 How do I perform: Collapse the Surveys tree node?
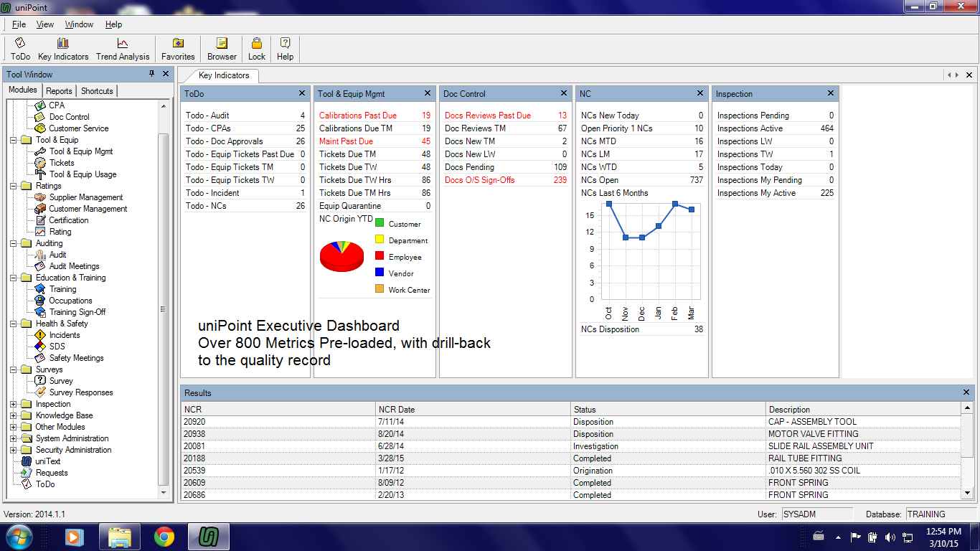(14, 369)
